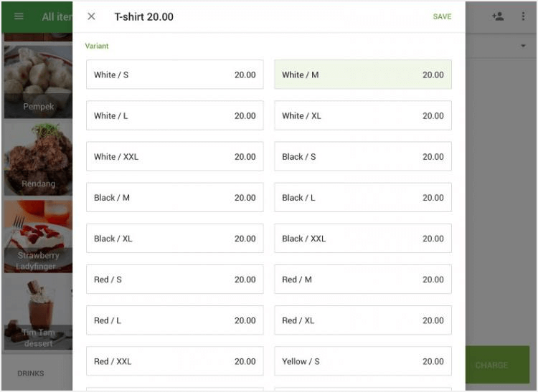The height and width of the screenshot is (392, 538).
Task: Select the White / XL variant
Action: coord(362,115)
